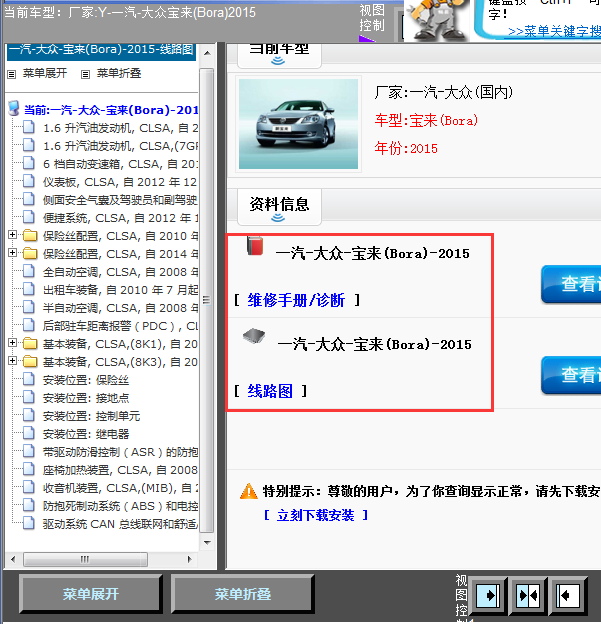Select 便捷系统, CLSA tree item
Image resolution: width=601 pixels, height=624 pixels.
tap(120, 218)
